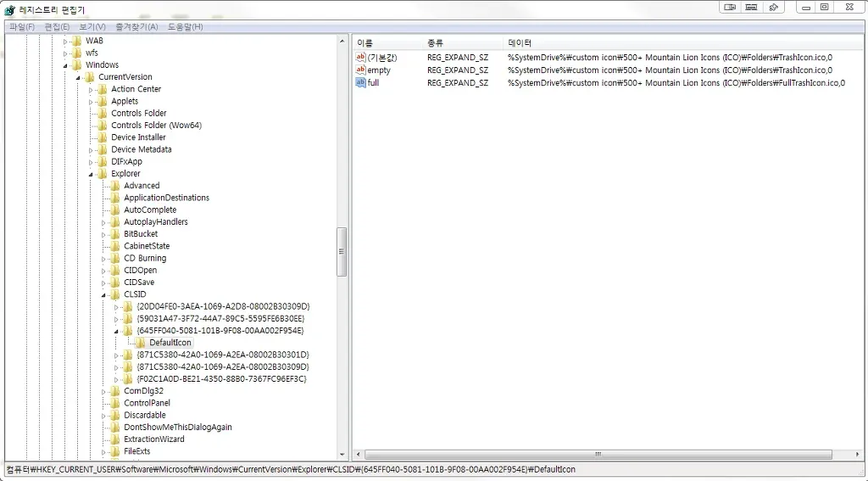Click the ControlPanel folder icon
This screenshot has width=868, height=481.
[x=114, y=403]
